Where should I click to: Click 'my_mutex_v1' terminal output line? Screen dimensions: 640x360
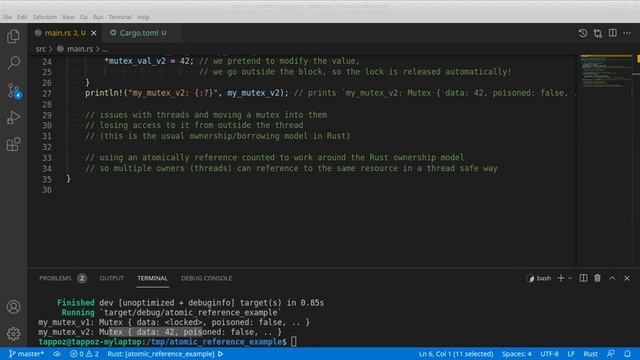coord(174,322)
